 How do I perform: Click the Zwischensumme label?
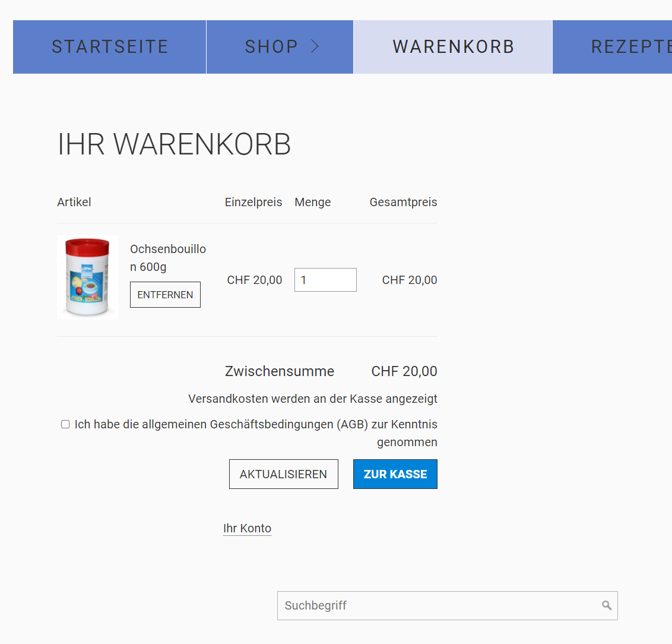pyautogui.click(x=280, y=371)
